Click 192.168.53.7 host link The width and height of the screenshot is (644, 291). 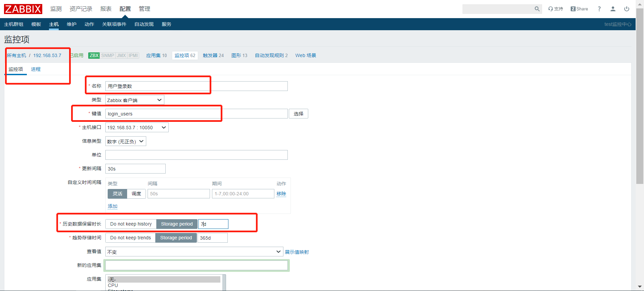(47, 55)
